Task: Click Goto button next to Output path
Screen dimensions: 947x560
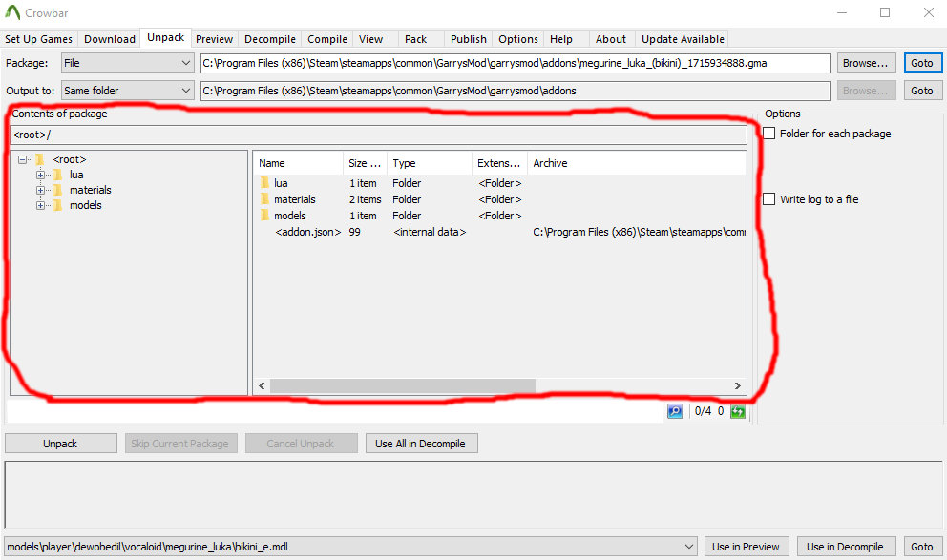Action: point(922,91)
